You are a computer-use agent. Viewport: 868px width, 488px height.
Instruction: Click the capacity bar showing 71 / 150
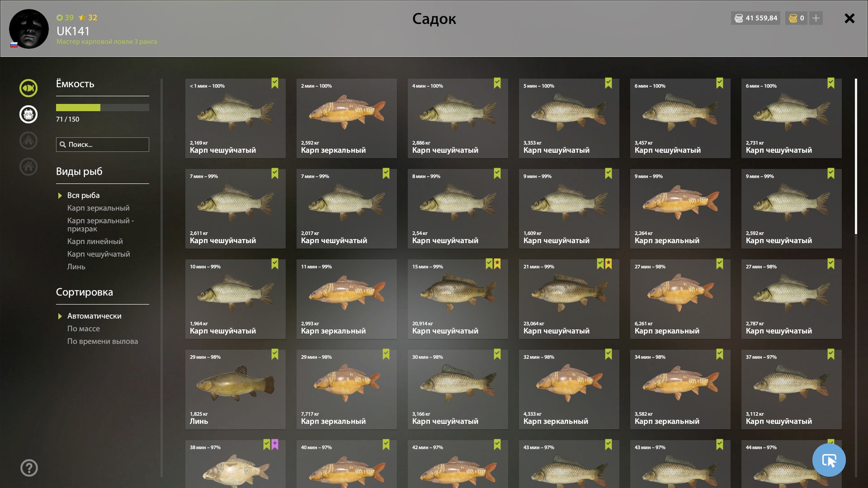click(103, 108)
